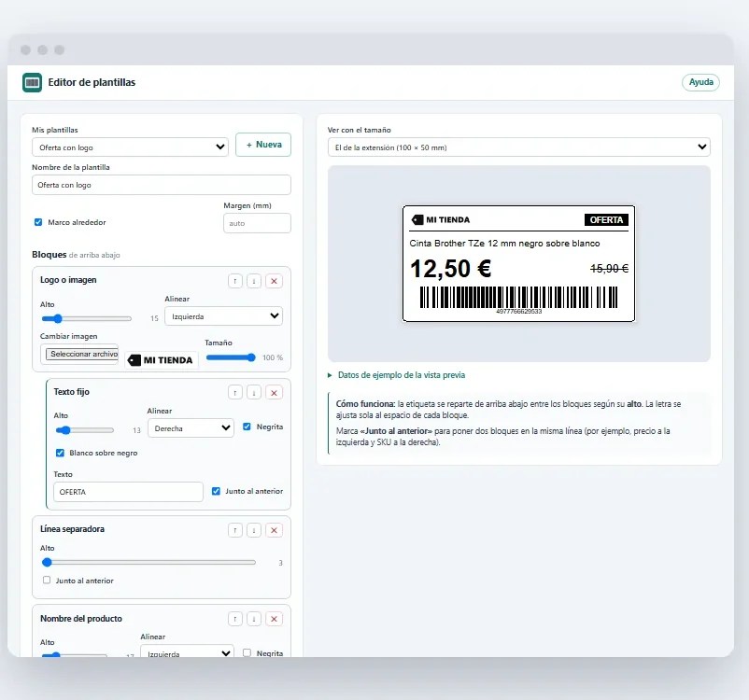Delete the Línea separadora block
Image resolution: width=749 pixels, height=700 pixels.
[x=275, y=530]
